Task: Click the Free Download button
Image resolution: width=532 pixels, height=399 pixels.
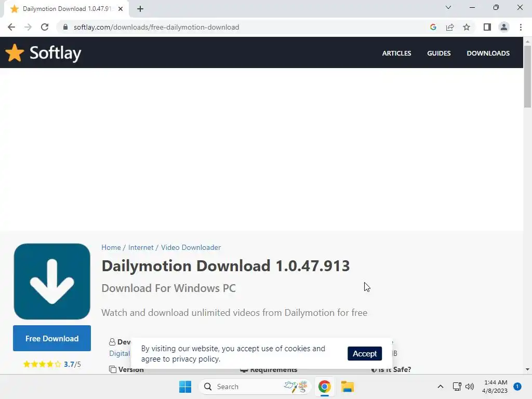Action: [x=52, y=338]
